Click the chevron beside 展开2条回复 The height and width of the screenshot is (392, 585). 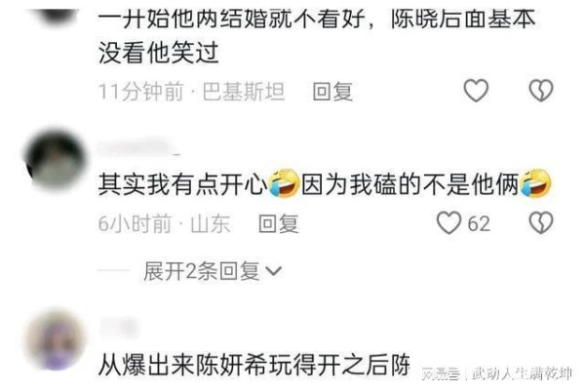tap(274, 271)
